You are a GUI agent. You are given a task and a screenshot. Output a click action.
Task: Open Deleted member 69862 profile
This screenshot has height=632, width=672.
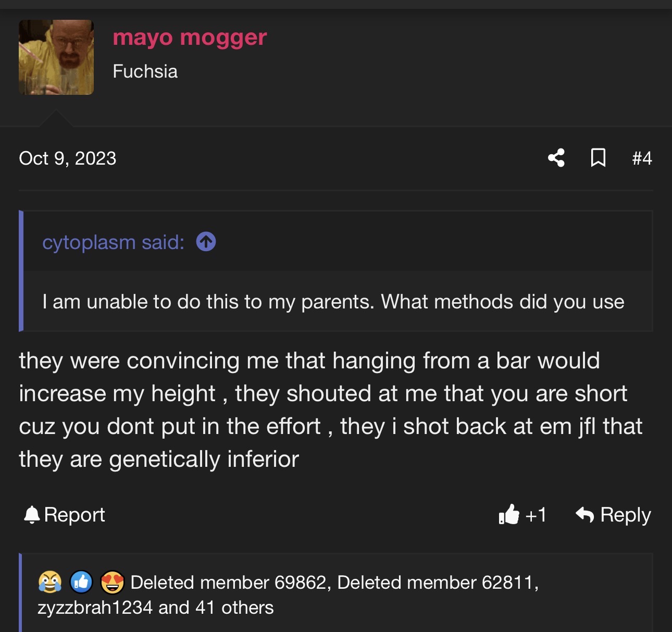(x=229, y=583)
